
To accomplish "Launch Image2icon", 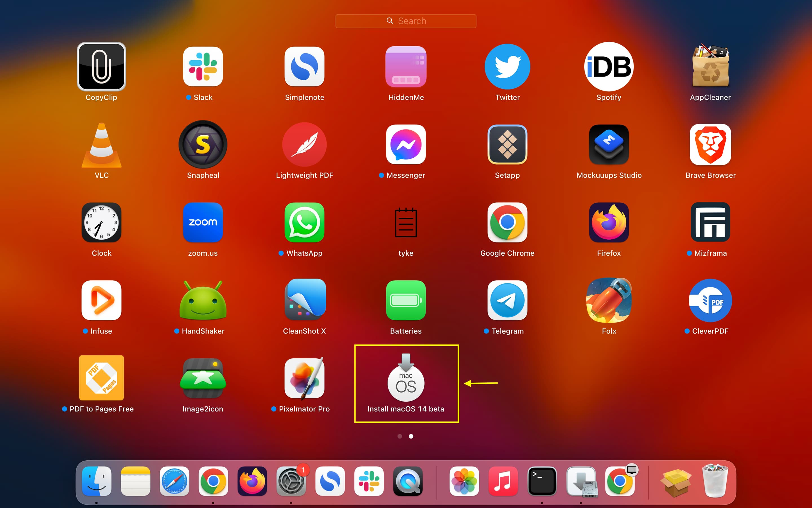I will (x=203, y=378).
